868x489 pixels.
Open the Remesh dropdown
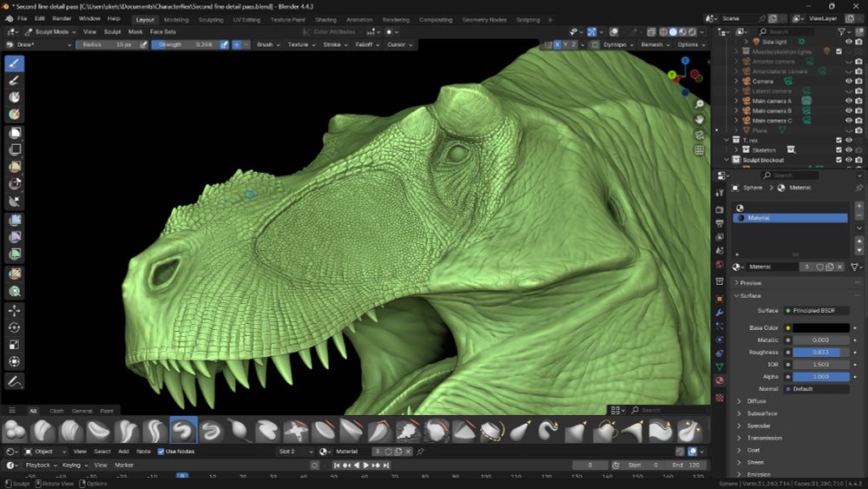pos(654,44)
